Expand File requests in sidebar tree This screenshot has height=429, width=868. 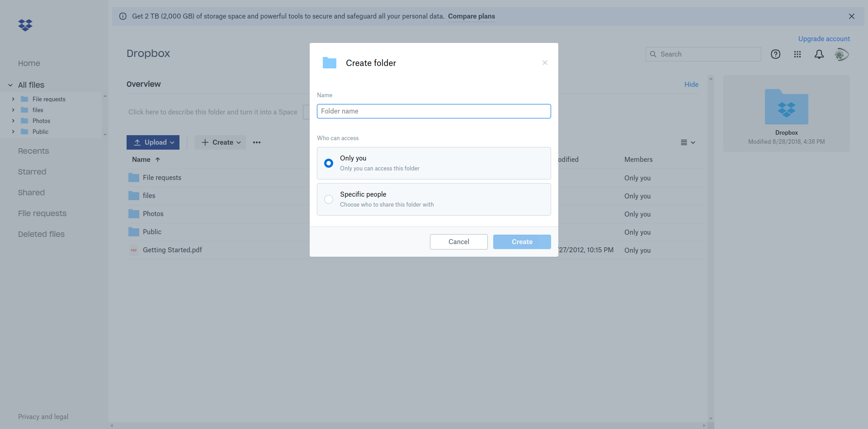tap(13, 99)
